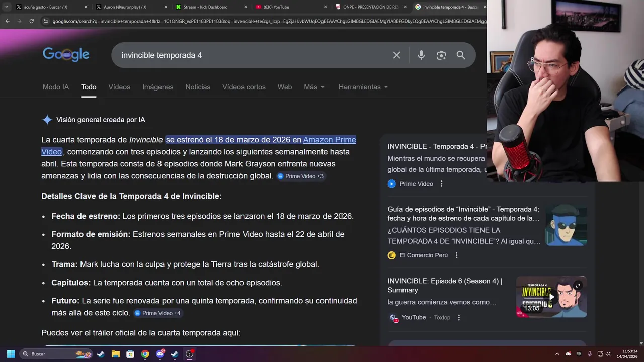644x362 pixels.
Task: Start voice search with the microphone icon
Action: coord(421,55)
